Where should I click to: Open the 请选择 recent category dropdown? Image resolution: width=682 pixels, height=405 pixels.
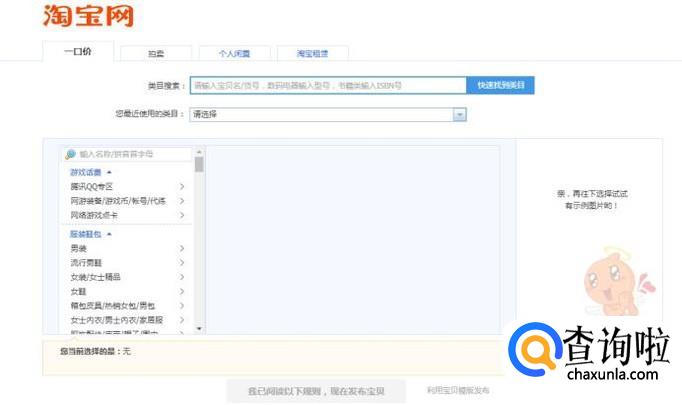328,114
